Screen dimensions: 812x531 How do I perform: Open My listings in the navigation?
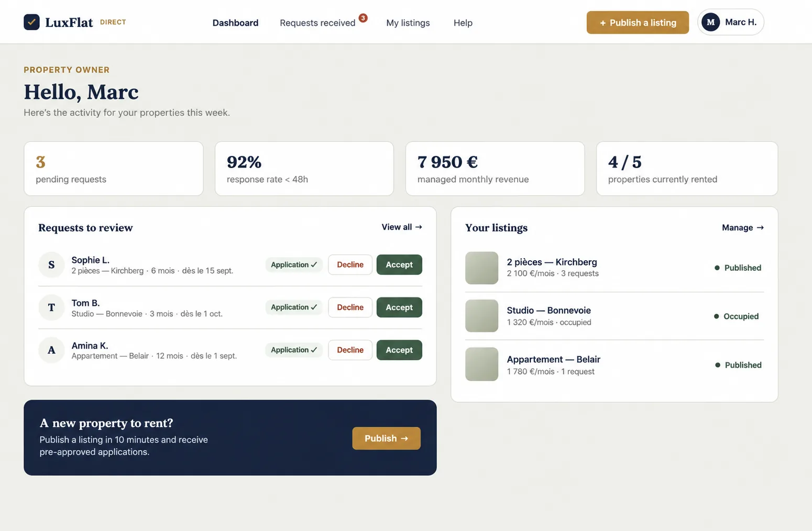click(408, 23)
